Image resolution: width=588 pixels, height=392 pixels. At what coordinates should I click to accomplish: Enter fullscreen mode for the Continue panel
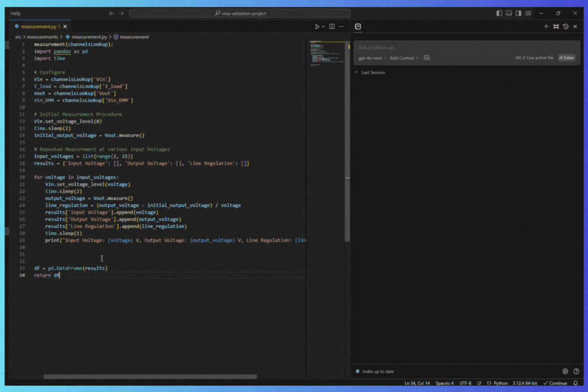click(556, 26)
